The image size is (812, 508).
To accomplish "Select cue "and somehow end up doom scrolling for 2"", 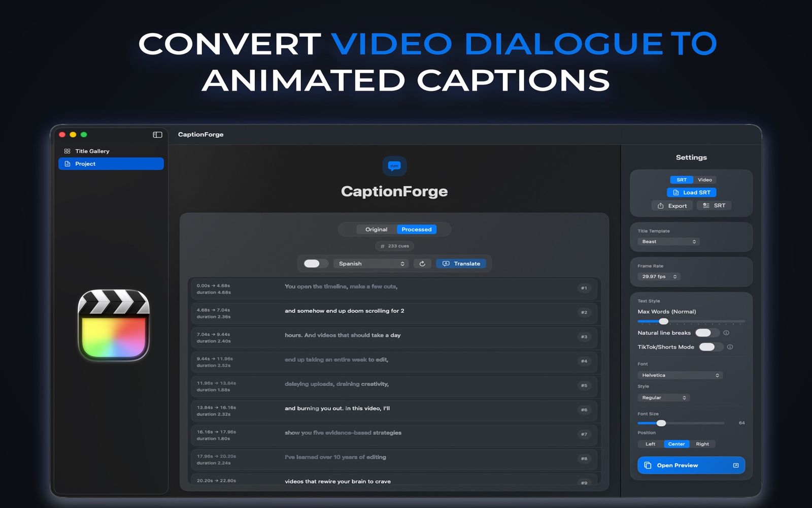I will [x=394, y=313].
